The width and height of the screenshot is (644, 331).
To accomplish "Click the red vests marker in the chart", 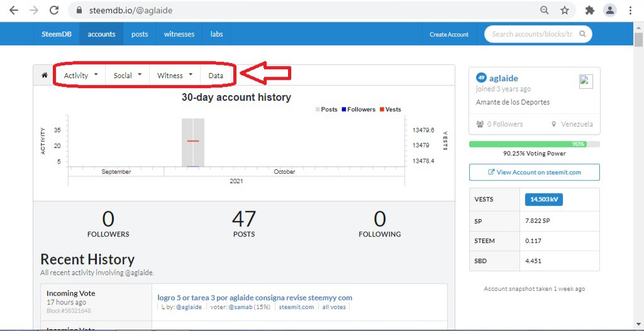I will coord(193,141).
